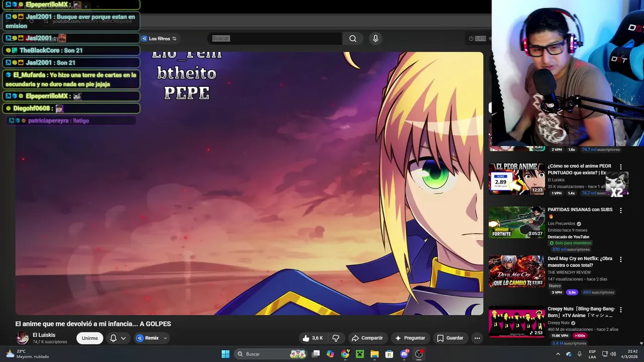Screen dimensions: 644x362
Task: Open title "¿Cómo se creó el anime PEOR PUNTUADO"
Action: pyautogui.click(x=580, y=169)
